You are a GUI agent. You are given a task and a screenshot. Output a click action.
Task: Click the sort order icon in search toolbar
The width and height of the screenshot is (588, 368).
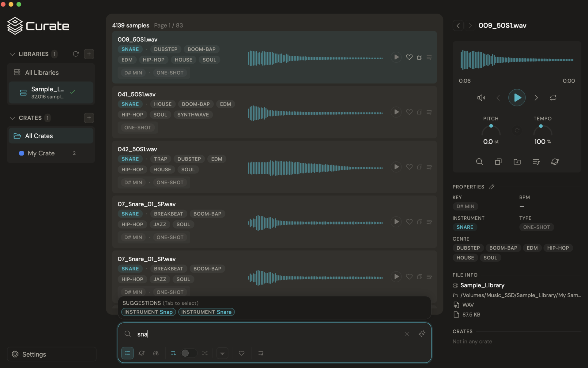(173, 353)
